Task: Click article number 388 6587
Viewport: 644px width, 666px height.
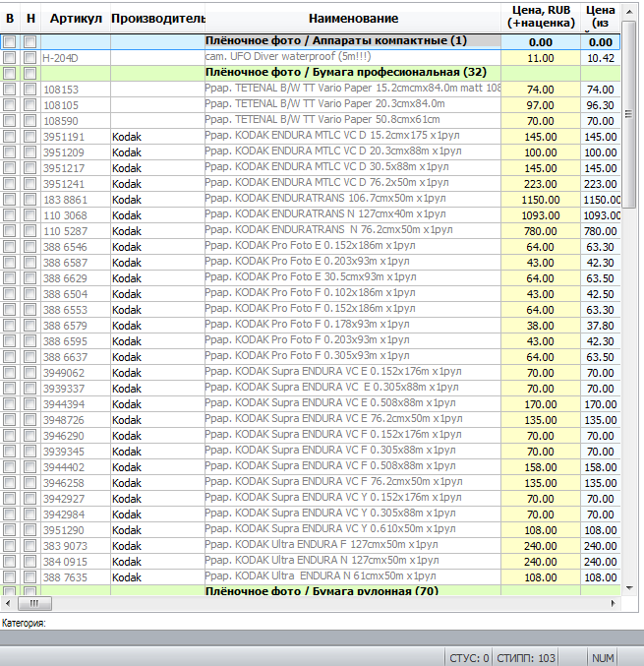Action: (65, 263)
